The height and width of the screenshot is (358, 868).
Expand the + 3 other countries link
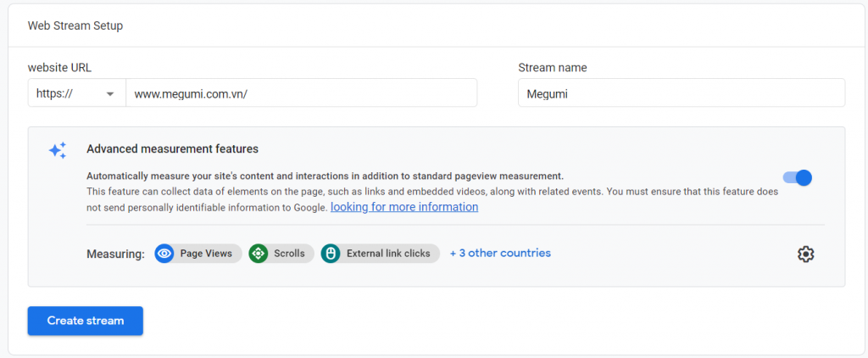click(500, 253)
